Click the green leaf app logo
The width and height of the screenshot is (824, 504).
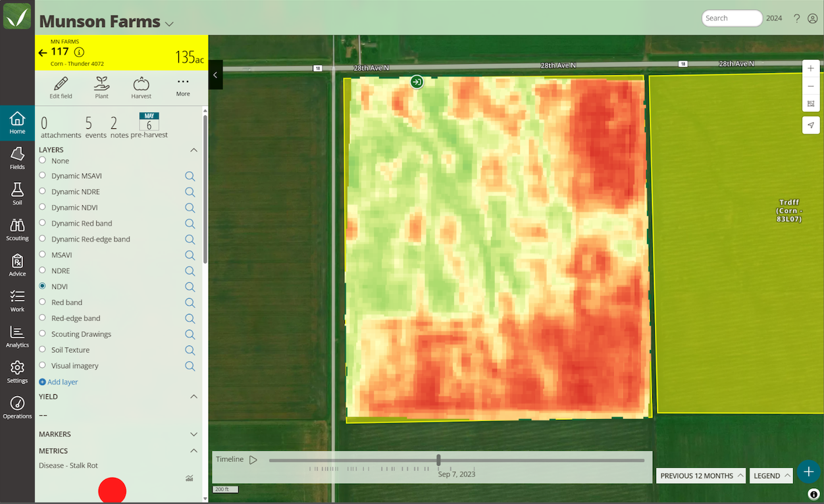[x=17, y=16]
